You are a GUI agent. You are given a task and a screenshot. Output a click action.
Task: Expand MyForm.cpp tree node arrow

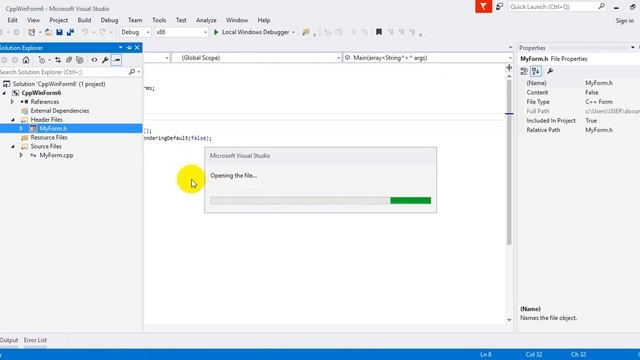point(21,155)
